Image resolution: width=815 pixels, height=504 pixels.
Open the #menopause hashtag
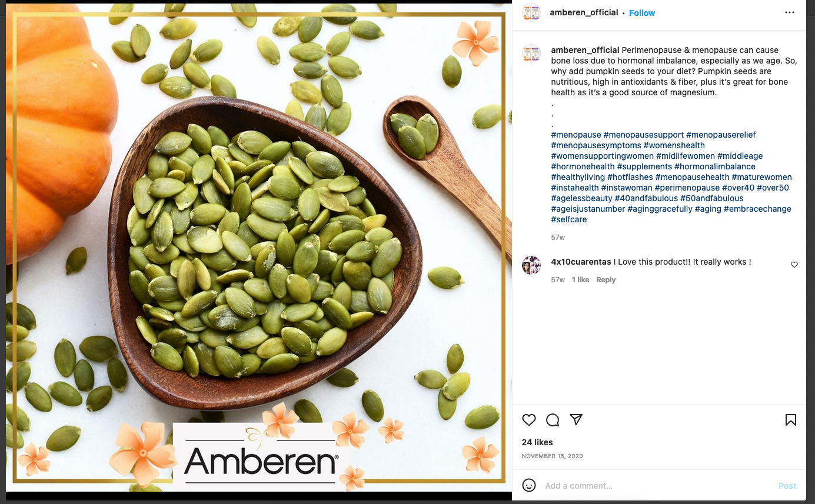point(576,135)
